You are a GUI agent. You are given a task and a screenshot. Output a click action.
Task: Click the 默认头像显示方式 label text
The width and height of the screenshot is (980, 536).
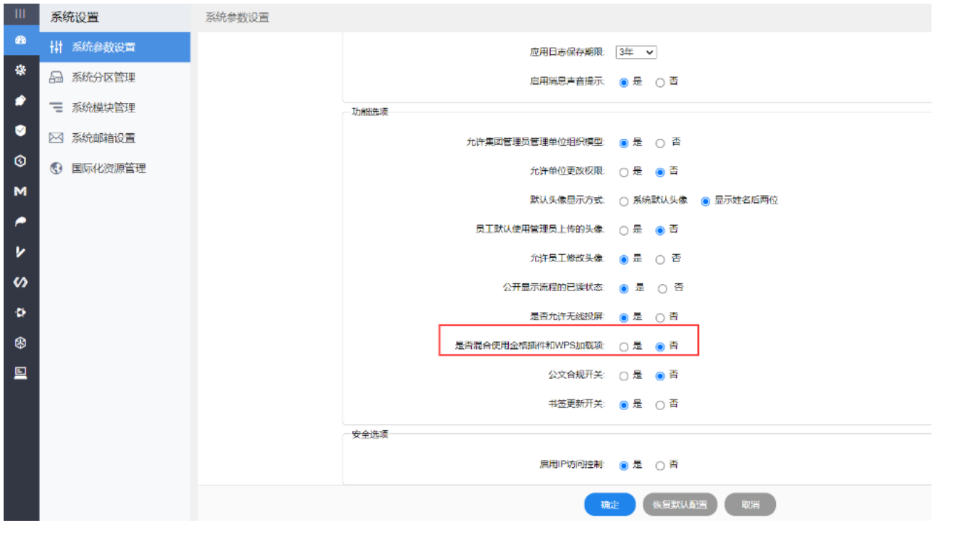click(x=567, y=201)
